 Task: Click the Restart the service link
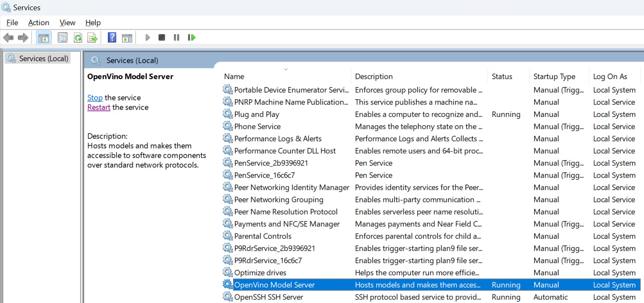(99, 107)
